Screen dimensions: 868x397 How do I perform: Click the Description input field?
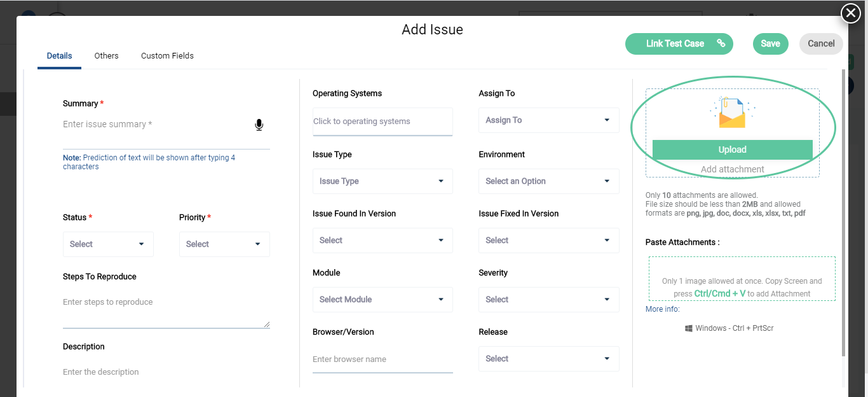166,372
